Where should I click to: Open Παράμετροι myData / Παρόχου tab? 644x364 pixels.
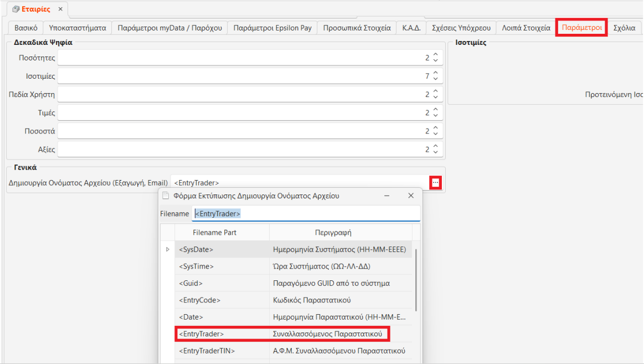169,28
